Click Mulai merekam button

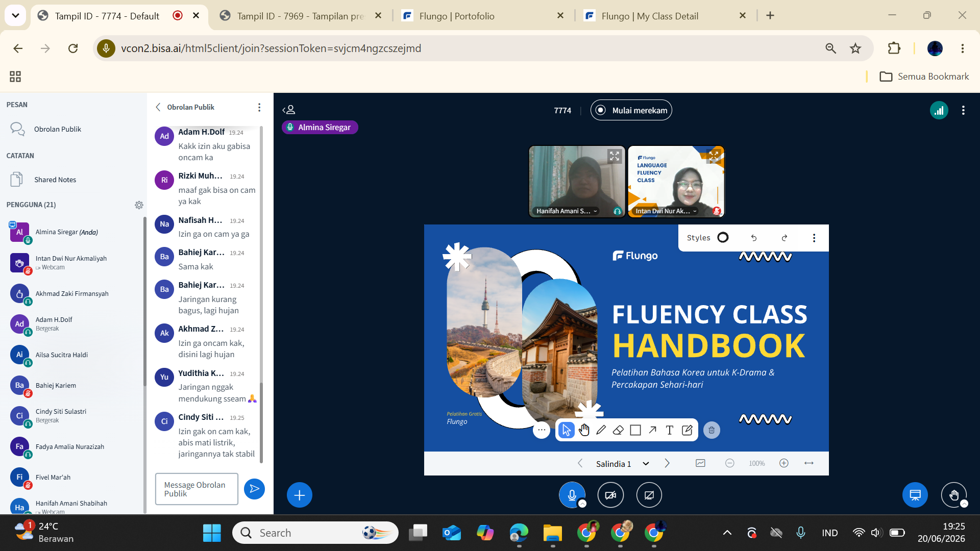click(631, 110)
